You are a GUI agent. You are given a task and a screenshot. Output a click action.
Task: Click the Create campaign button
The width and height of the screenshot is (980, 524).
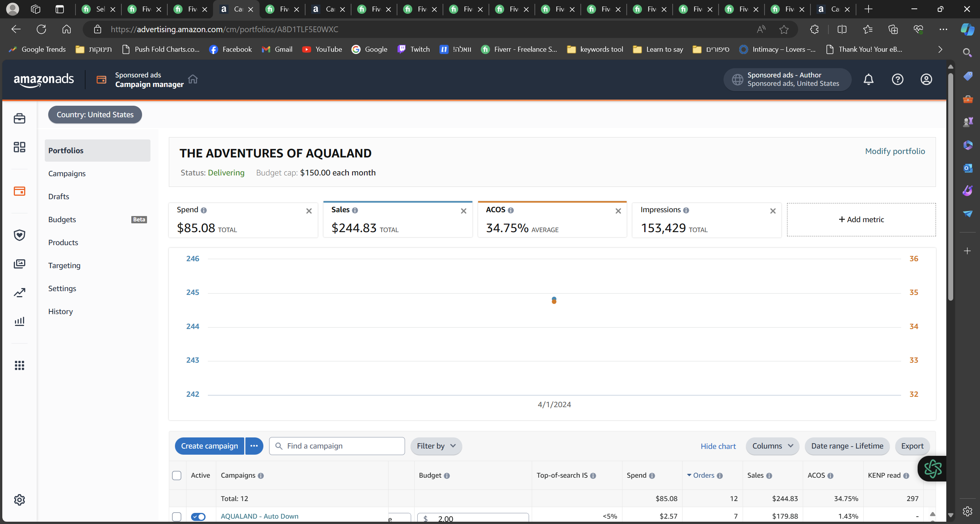coord(209,446)
